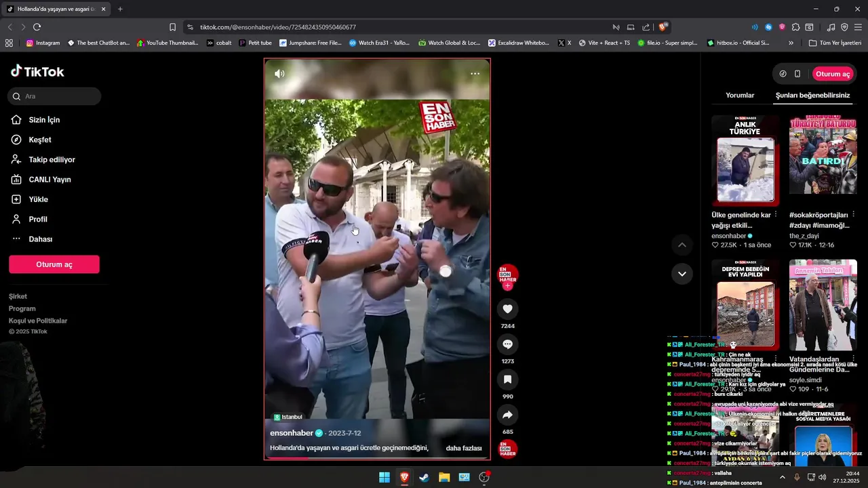Click the address bar URL
868x488 pixels.
tap(278, 27)
